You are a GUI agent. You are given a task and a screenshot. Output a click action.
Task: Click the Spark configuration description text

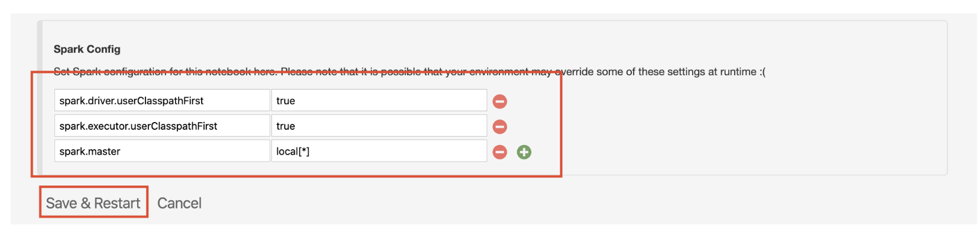coord(409,72)
